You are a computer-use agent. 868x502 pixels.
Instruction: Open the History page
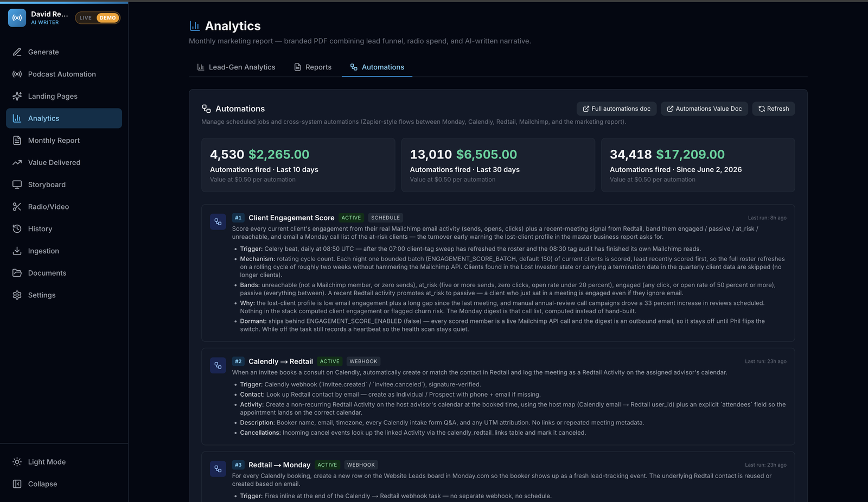[x=64, y=229]
